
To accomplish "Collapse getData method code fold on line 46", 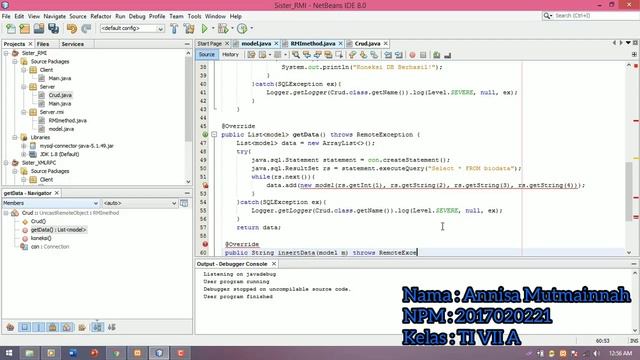I will pyautogui.click(x=214, y=134).
